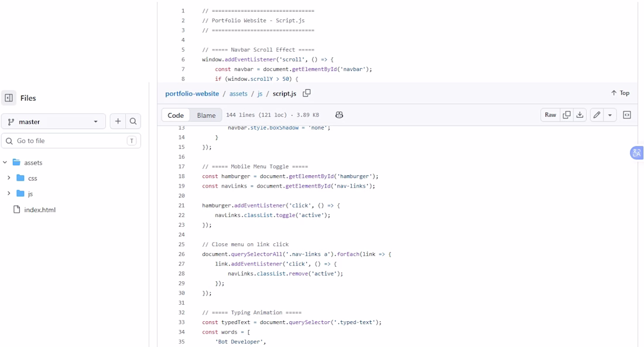
Task: Collapse the assets folder chevron
Action: click(5, 162)
